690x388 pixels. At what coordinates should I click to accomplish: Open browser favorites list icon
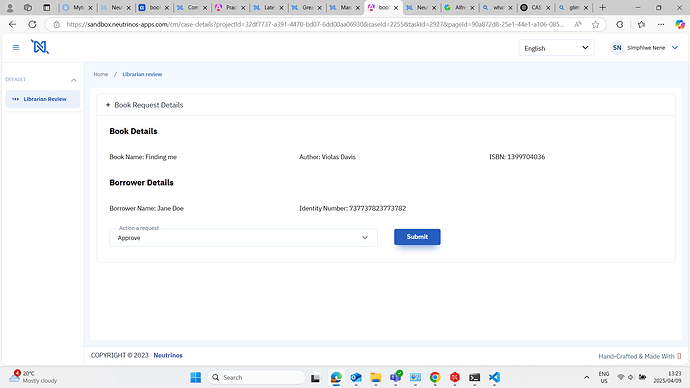point(641,25)
